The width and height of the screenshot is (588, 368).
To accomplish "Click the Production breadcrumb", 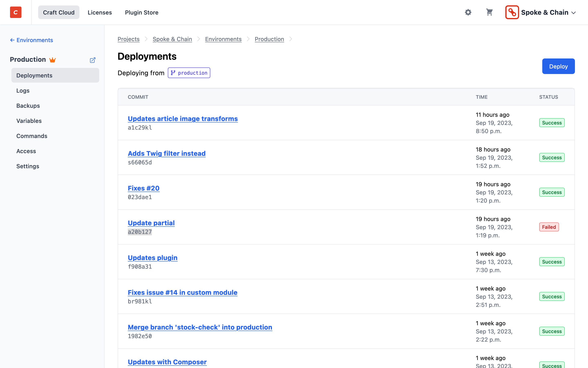I will pyautogui.click(x=269, y=39).
